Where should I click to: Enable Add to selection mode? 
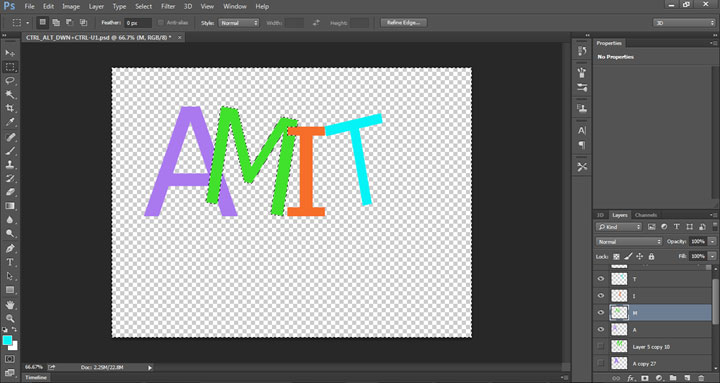(56, 23)
